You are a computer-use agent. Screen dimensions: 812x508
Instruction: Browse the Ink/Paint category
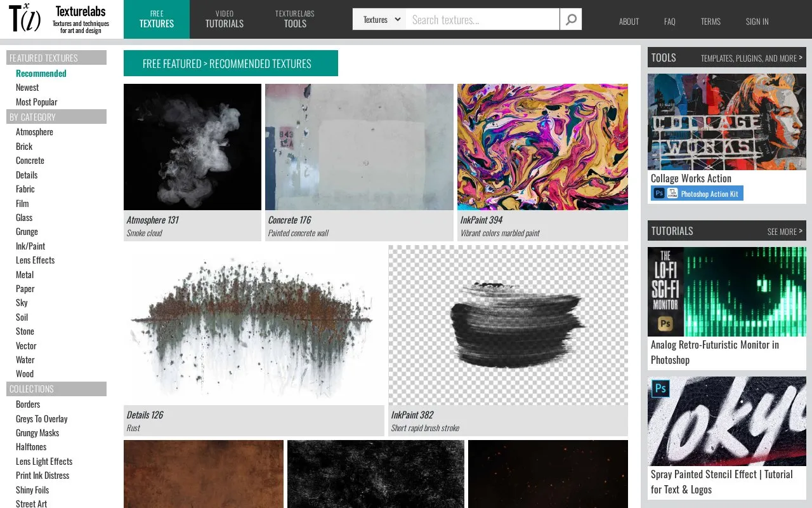(x=30, y=246)
